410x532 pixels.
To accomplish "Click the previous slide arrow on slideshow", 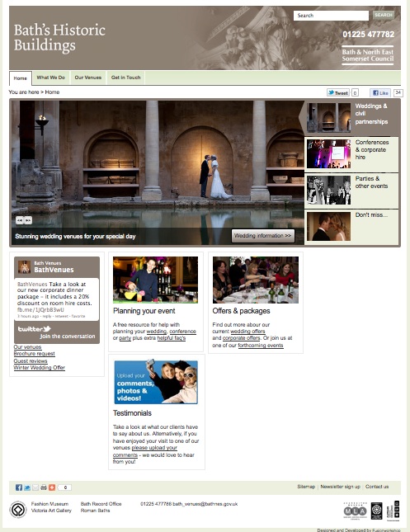I will coord(20,220).
